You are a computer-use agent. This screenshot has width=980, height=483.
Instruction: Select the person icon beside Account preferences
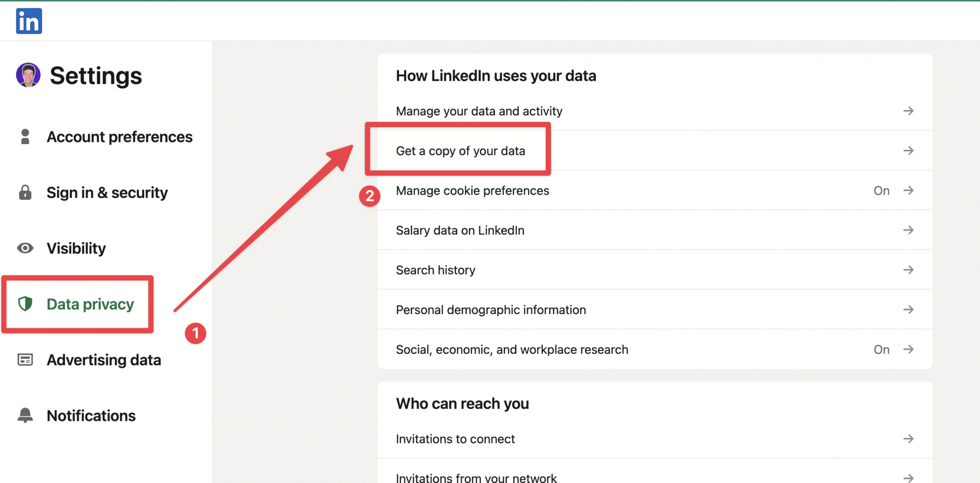pyautogui.click(x=25, y=137)
